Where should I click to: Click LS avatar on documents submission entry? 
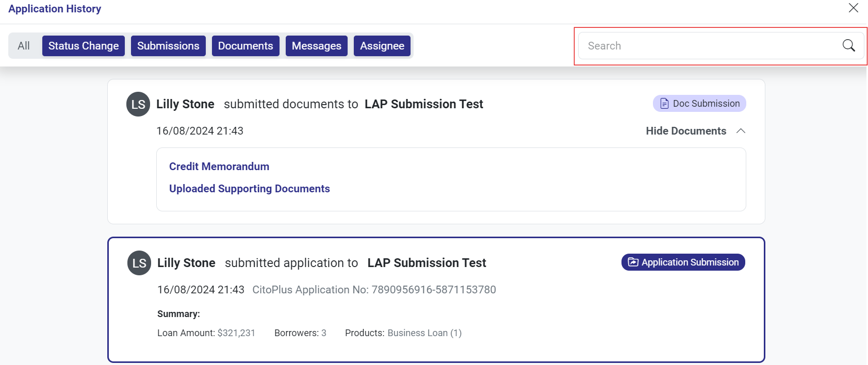pyautogui.click(x=138, y=104)
